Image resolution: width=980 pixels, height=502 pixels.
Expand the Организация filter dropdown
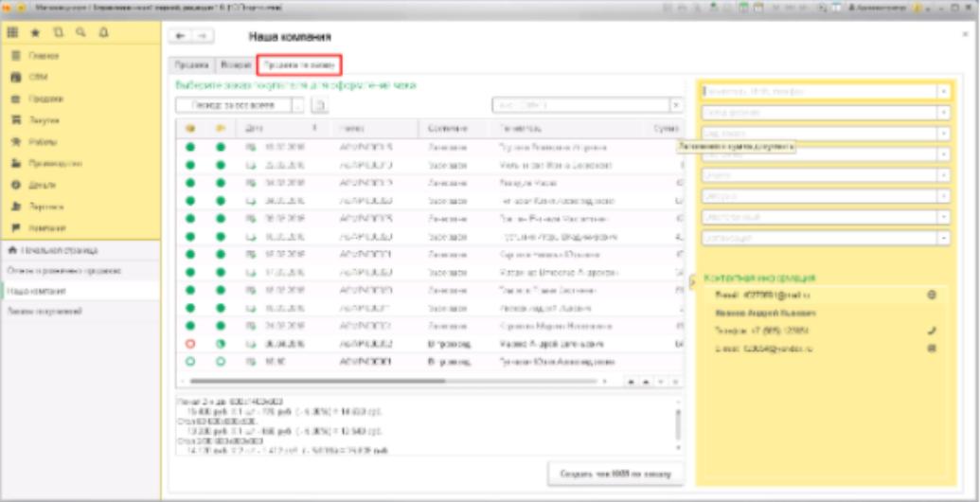point(943,238)
